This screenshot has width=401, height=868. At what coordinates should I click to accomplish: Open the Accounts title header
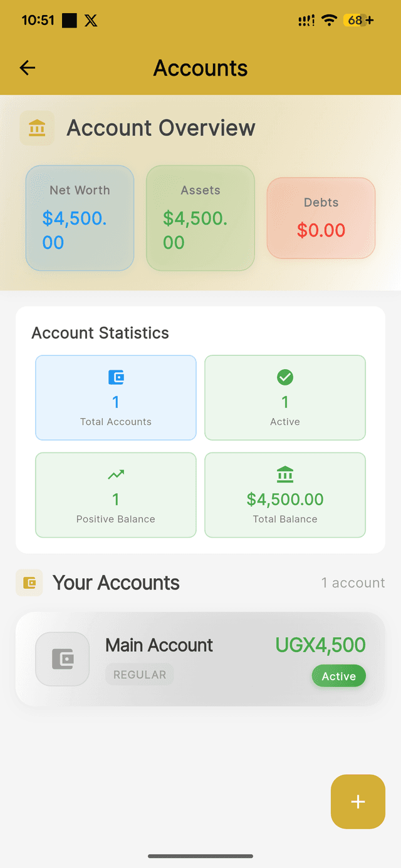(200, 68)
